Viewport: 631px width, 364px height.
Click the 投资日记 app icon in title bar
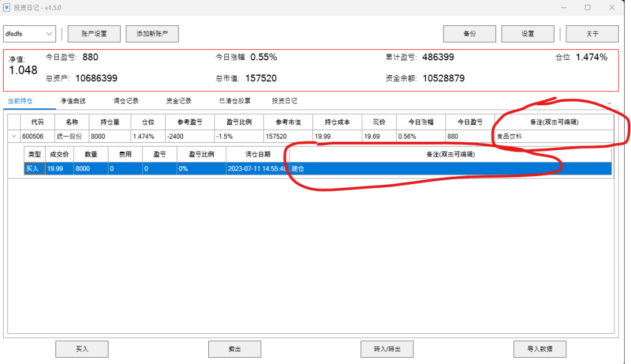click(x=7, y=7)
